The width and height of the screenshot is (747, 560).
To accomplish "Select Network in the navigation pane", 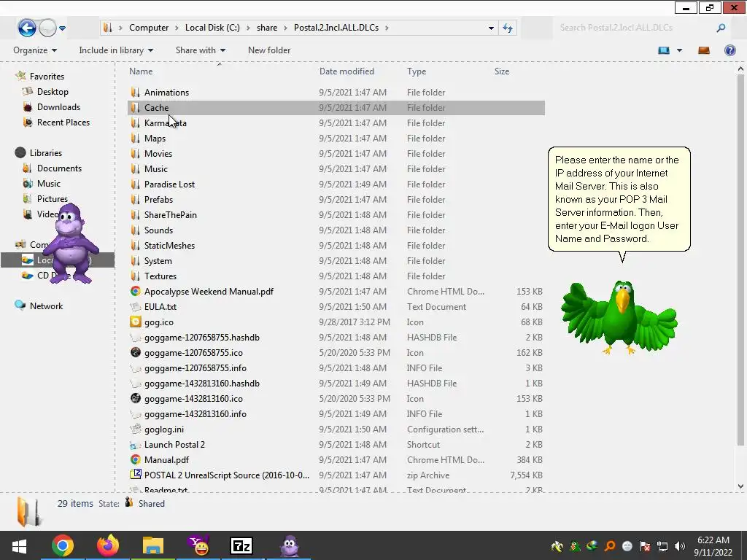I will [46, 306].
